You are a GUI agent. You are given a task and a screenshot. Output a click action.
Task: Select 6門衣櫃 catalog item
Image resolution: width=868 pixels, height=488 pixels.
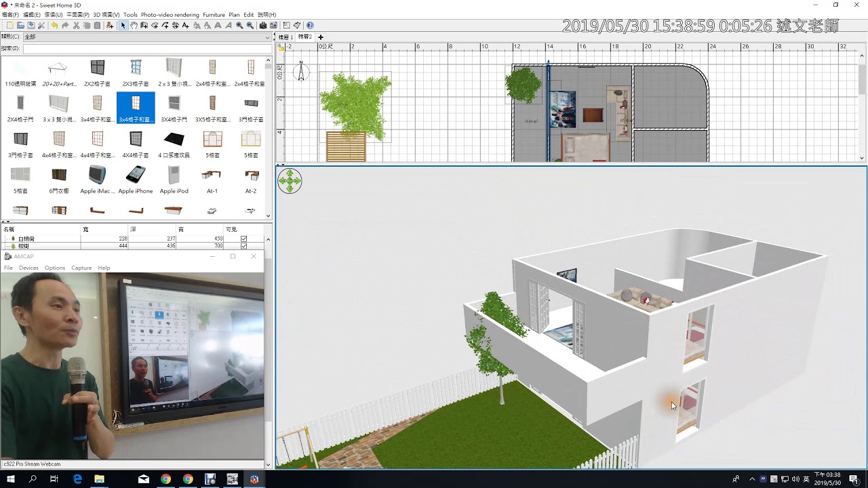point(59,180)
